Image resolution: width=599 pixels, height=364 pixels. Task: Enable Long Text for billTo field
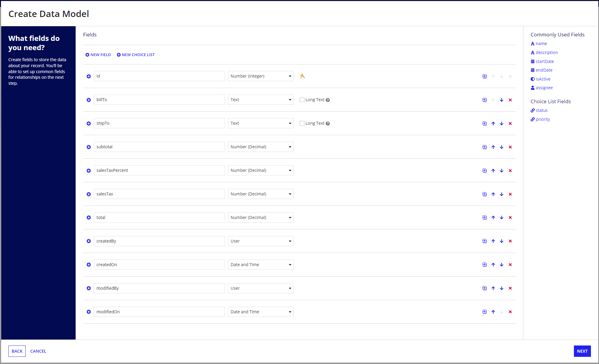[302, 100]
